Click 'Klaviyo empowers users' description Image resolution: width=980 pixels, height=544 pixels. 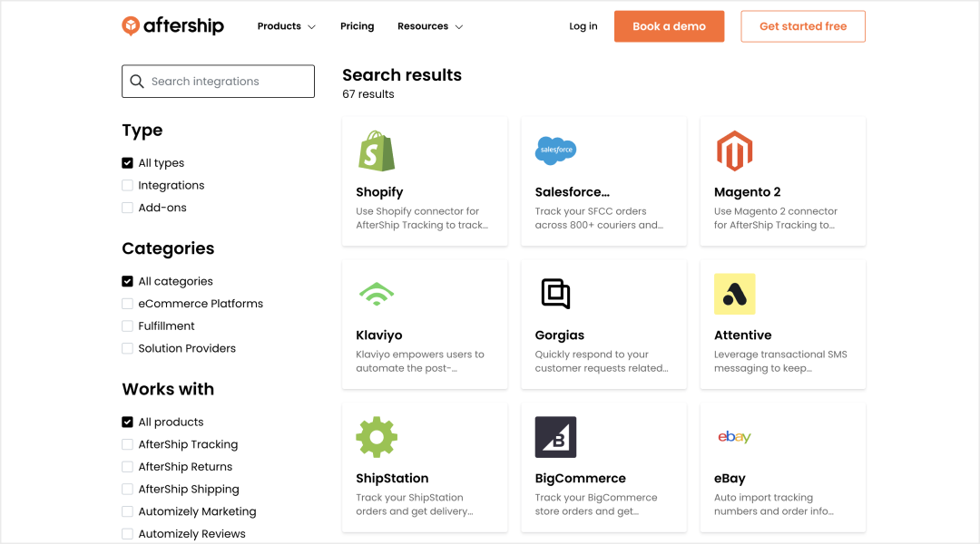coord(420,361)
